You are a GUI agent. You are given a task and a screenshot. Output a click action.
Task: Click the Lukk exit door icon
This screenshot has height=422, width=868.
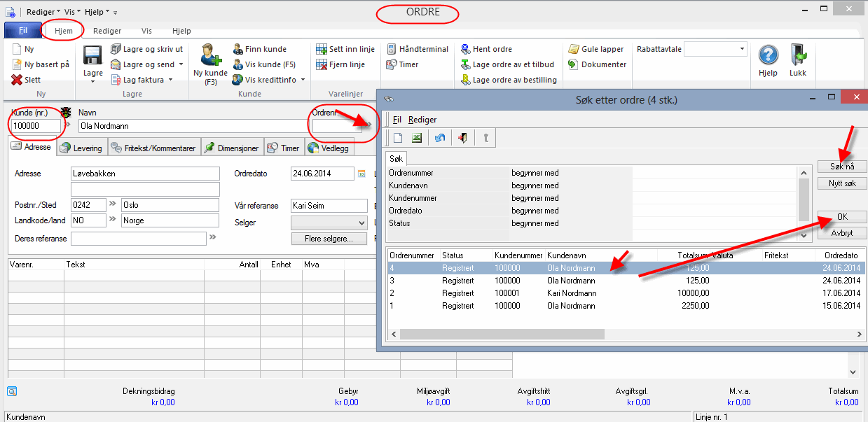[798, 56]
